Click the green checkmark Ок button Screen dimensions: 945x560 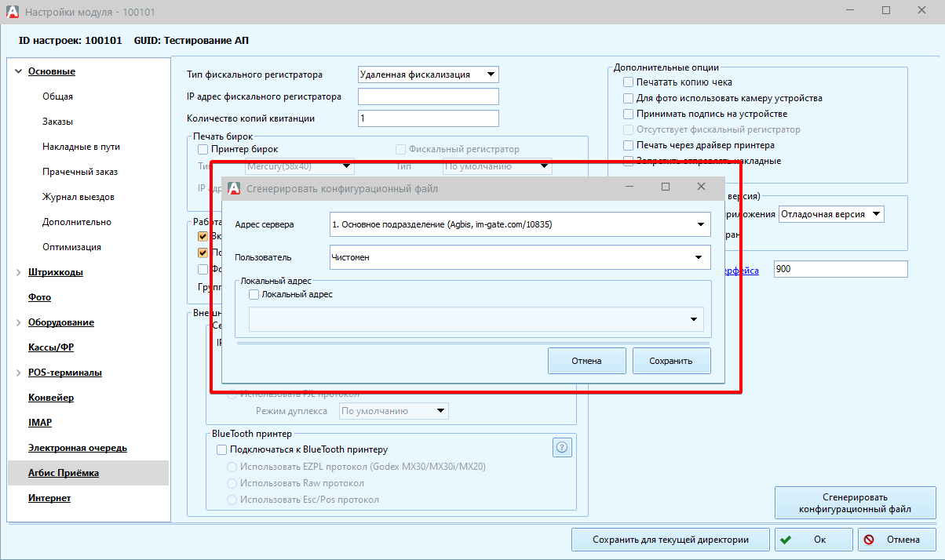(x=813, y=540)
